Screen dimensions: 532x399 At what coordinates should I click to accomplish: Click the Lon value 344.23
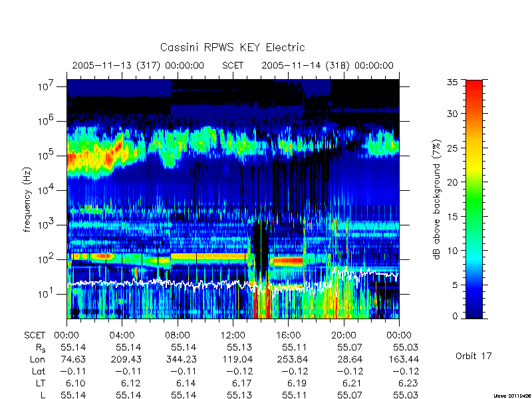tap(184, 359)
